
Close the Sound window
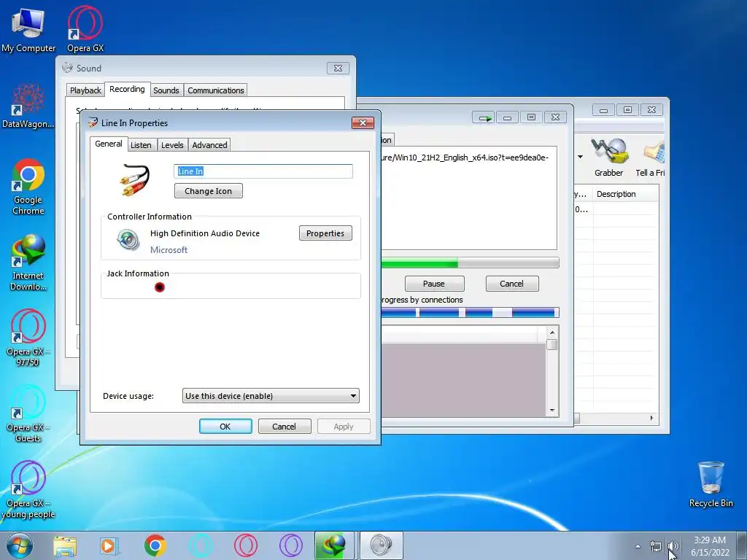click(x=338, y=68)
